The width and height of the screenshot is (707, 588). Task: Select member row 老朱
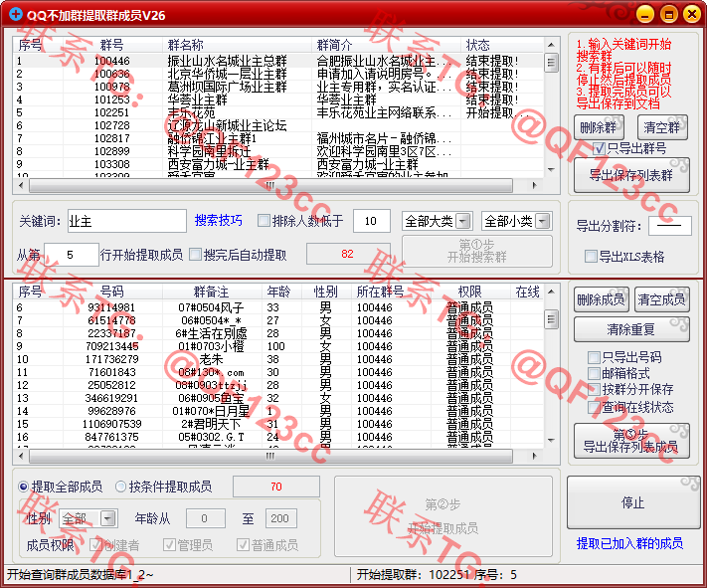click(x=278, y=359)
